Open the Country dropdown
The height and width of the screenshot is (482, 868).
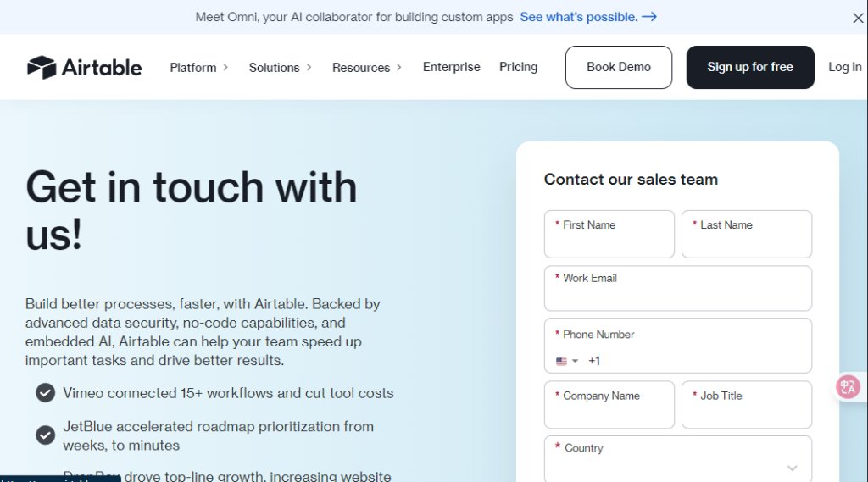pos(677,459)
